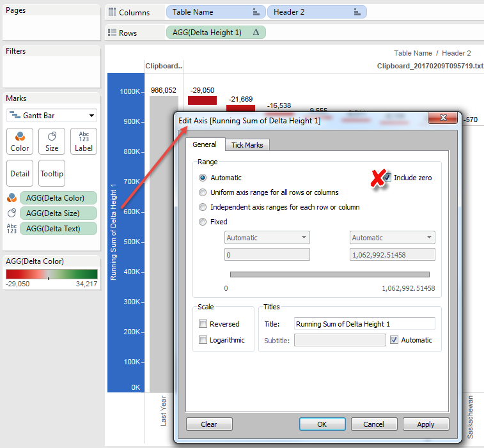
Task: Click sort icon on Table Name pill
Action: tap(256, 12)
